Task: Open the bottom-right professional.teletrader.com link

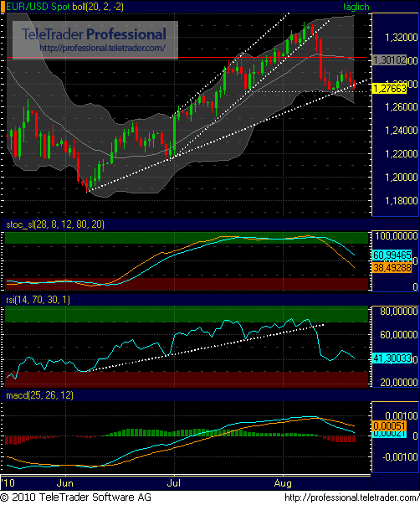Action: [351, 497]
